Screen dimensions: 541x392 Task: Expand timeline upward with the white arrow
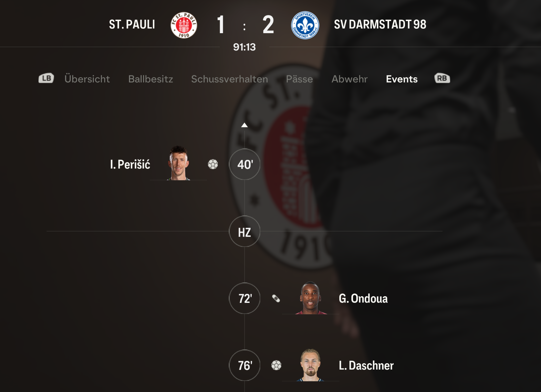click(x=245, y=125)
